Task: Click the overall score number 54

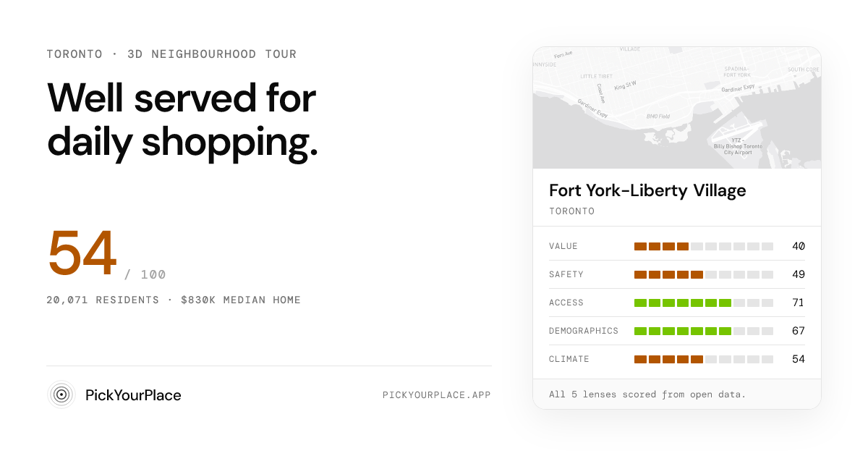Action: pos(82,253)
